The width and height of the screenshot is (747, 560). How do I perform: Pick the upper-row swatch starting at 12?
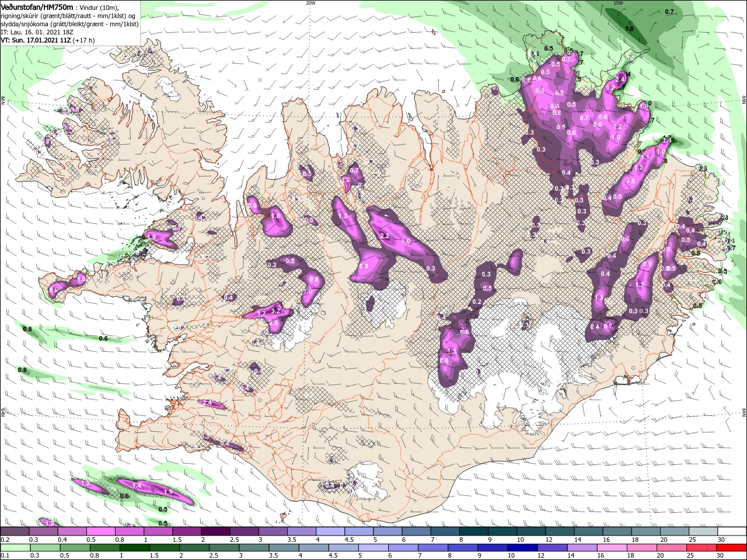(559, 532)
